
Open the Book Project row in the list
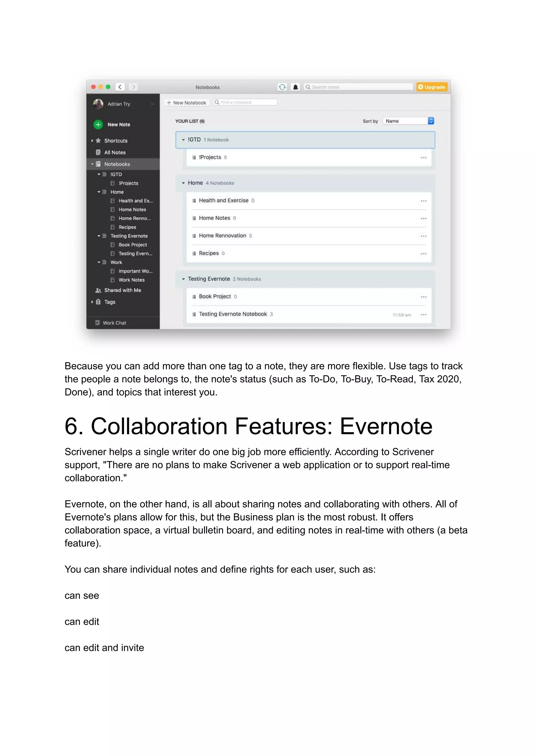pos(309,297)
